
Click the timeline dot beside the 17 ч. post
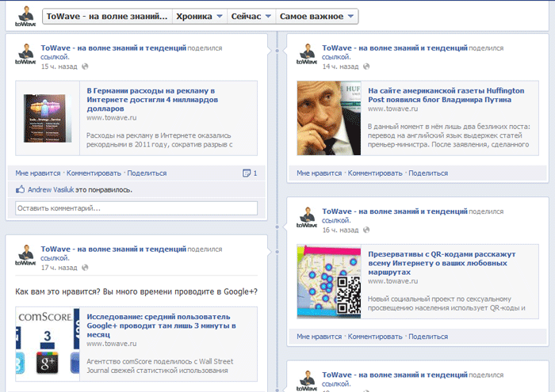(277, 252)
